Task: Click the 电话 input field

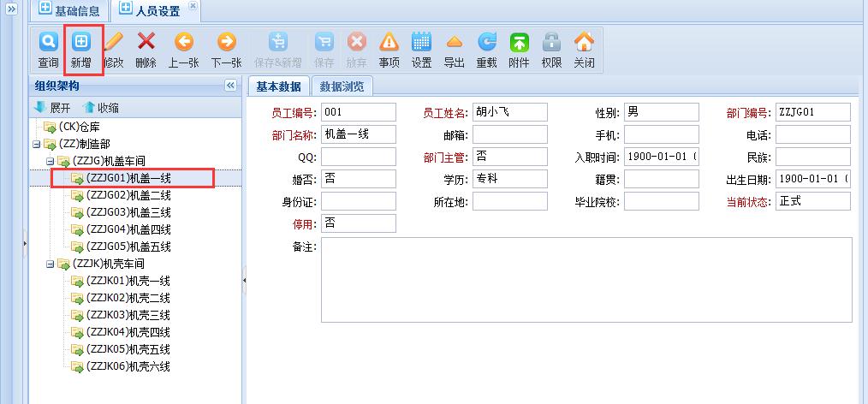Action: (x=813, y=134)
